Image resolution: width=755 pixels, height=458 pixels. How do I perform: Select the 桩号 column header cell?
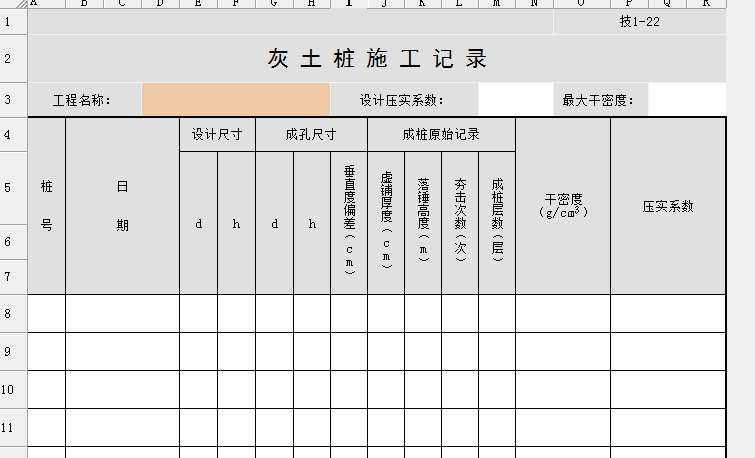coord(47,206)
